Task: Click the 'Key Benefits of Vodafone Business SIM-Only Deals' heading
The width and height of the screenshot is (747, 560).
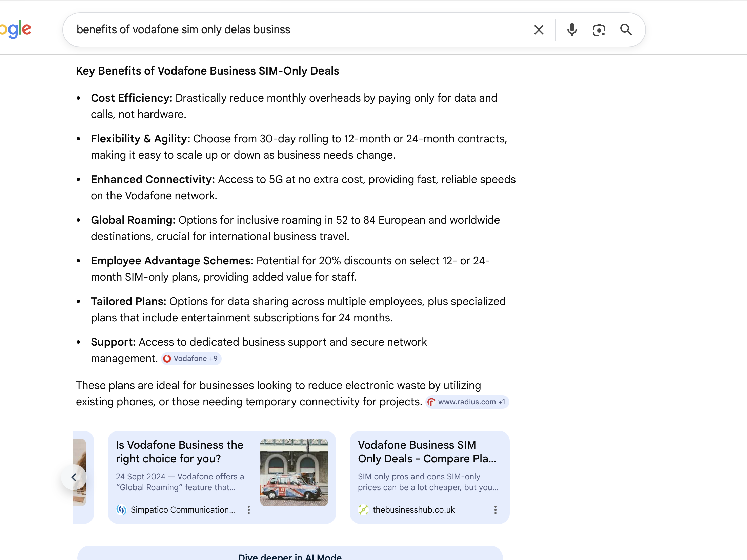Action: point(207,71)
